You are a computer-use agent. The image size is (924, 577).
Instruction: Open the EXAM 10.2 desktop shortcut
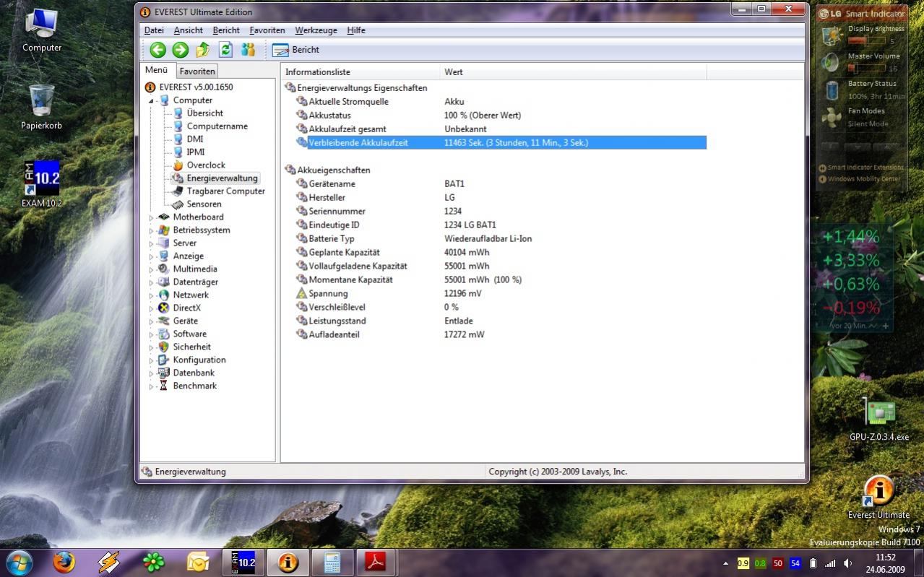tap(42, 184)
